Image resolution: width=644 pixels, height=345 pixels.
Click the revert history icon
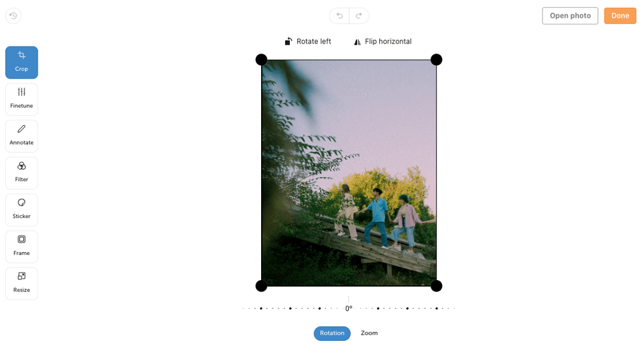[x=13, y=16]
